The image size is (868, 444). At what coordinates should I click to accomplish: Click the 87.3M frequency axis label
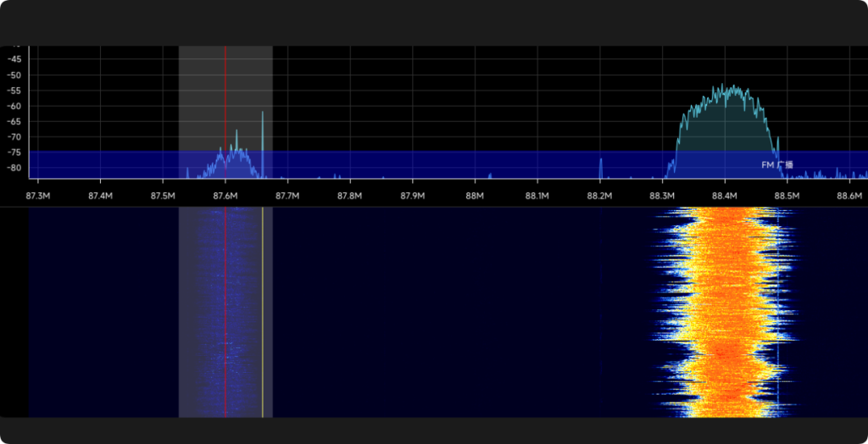(38, 197)
